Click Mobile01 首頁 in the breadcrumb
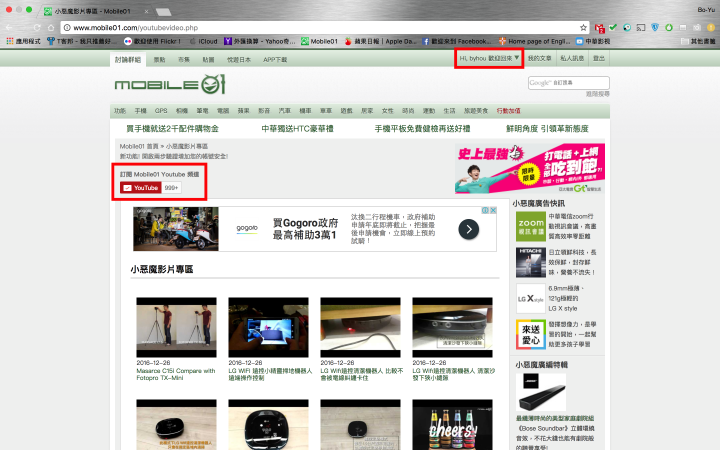The image size is (720, 450). click(139, 146)
